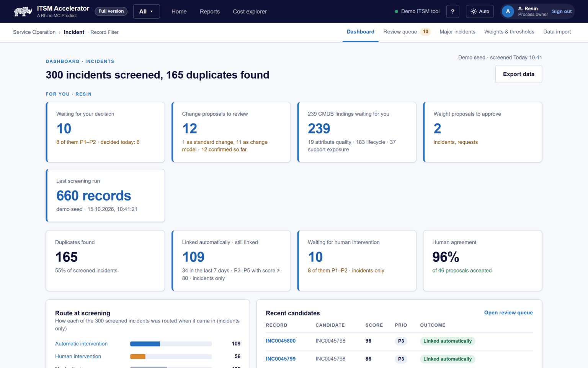Screen dimensions: 588x368
Task: Go to Home in top navigation
Action: point(179,11)
